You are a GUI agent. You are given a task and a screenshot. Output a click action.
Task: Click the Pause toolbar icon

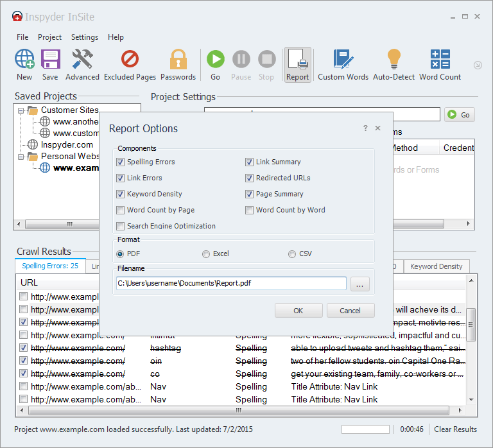[241, 59]
